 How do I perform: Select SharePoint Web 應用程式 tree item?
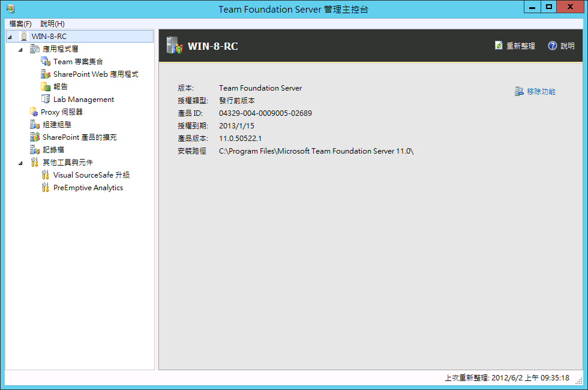tap(95, 74)
